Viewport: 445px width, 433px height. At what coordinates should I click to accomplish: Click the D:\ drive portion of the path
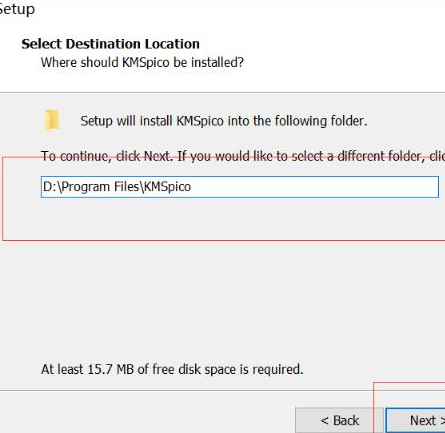tap(52, 187)
